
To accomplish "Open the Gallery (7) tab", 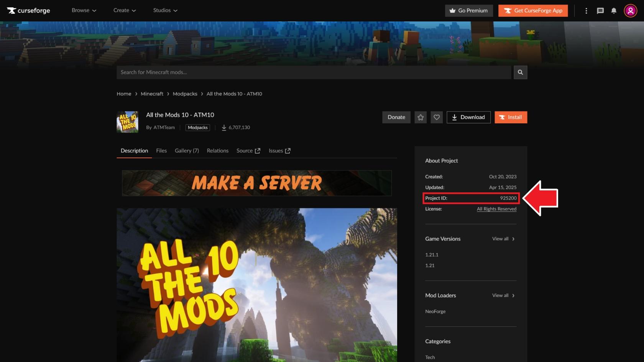I will (187, 151).
